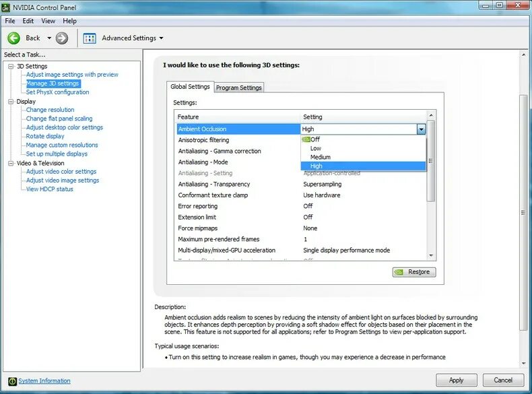Open the Help menu
The width and height of the screenshot is (532, 394).
[69, 21]
